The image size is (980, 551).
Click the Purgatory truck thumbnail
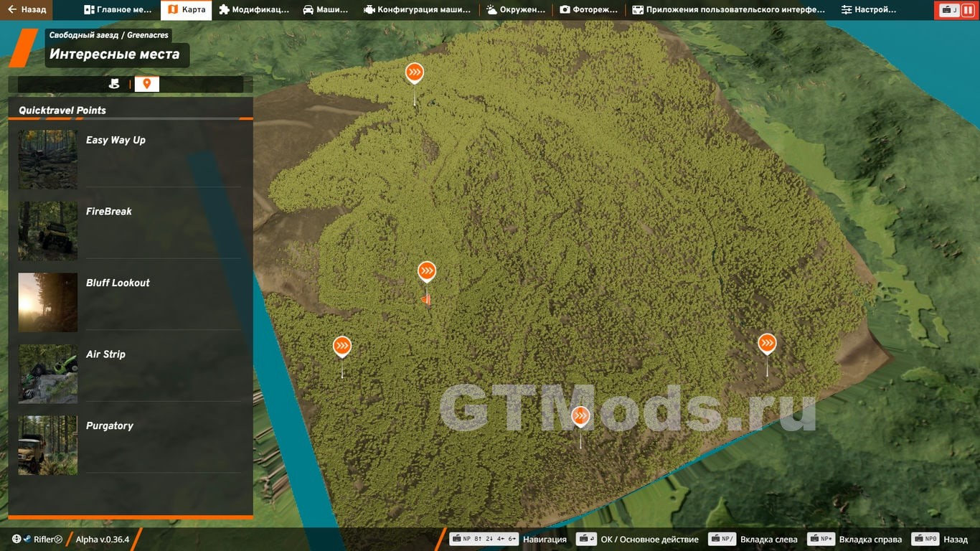click(x=48, y=446)
